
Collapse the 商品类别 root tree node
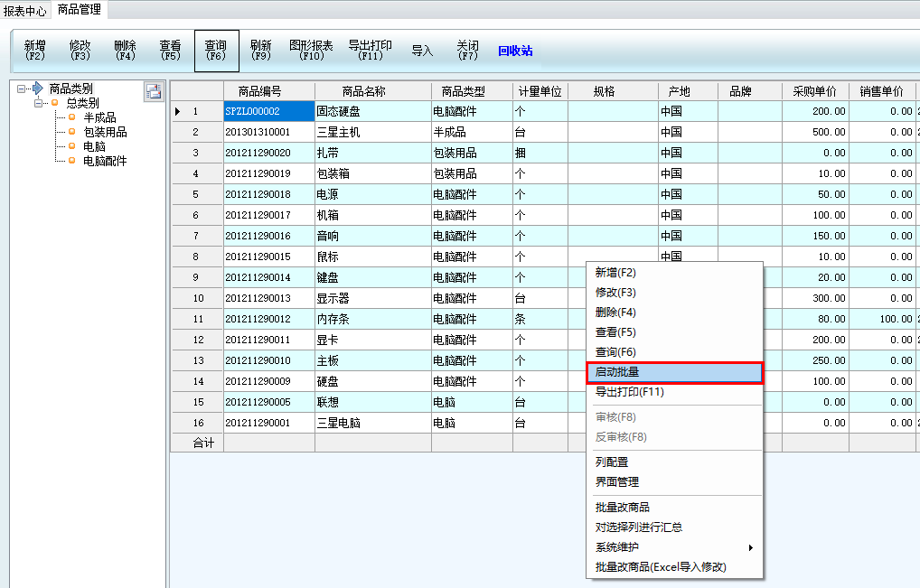tap(22, 89)
